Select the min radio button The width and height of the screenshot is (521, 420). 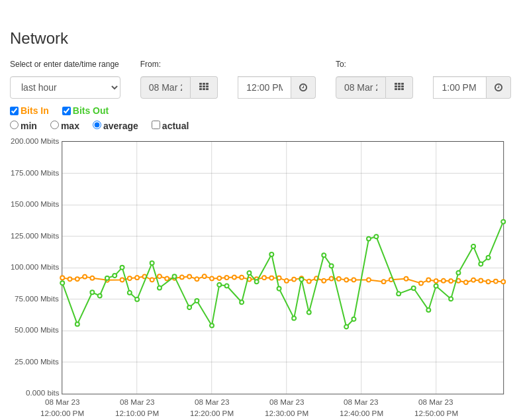(x=15, y=125)
